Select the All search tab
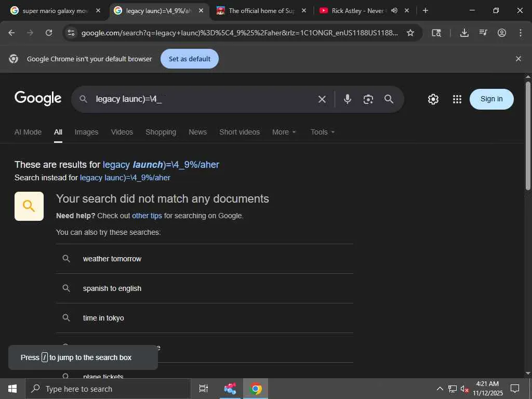Image resolution: width=532 pixels, height=399 pixels. [58, 132]
